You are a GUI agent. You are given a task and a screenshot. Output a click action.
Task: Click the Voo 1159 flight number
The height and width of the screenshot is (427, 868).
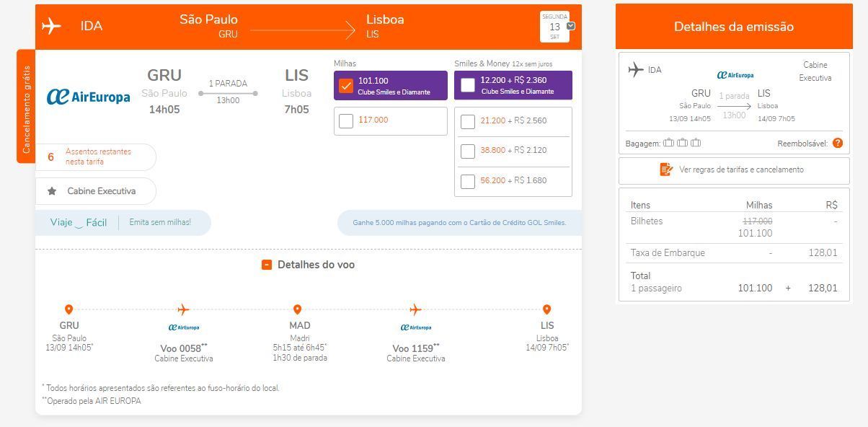pyautogui.click(x=416, y=348)
